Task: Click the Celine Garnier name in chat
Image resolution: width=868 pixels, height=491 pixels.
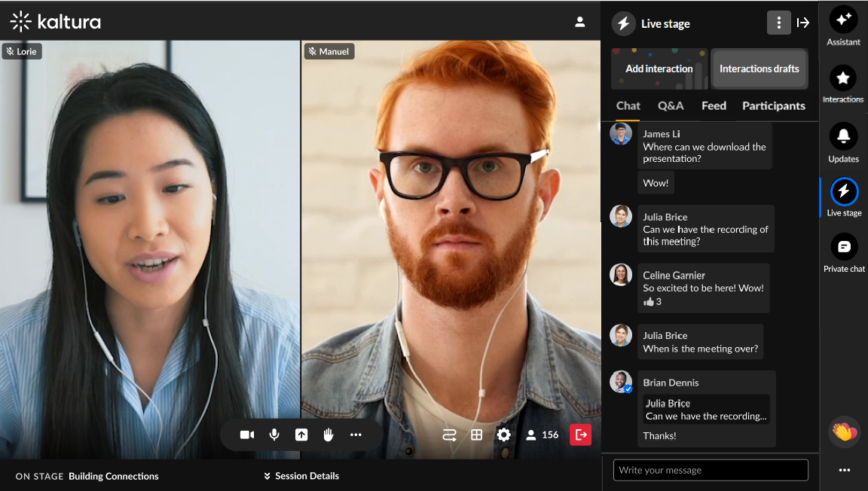Action: click(674, 275)
